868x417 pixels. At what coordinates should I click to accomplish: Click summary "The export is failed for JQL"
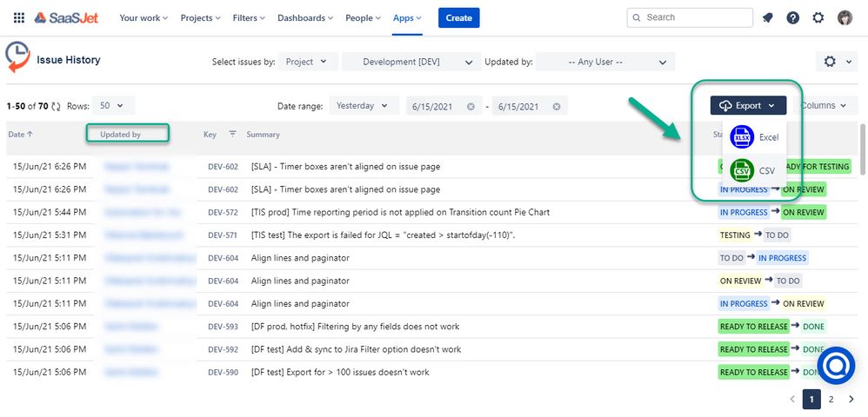pos(384,235)
